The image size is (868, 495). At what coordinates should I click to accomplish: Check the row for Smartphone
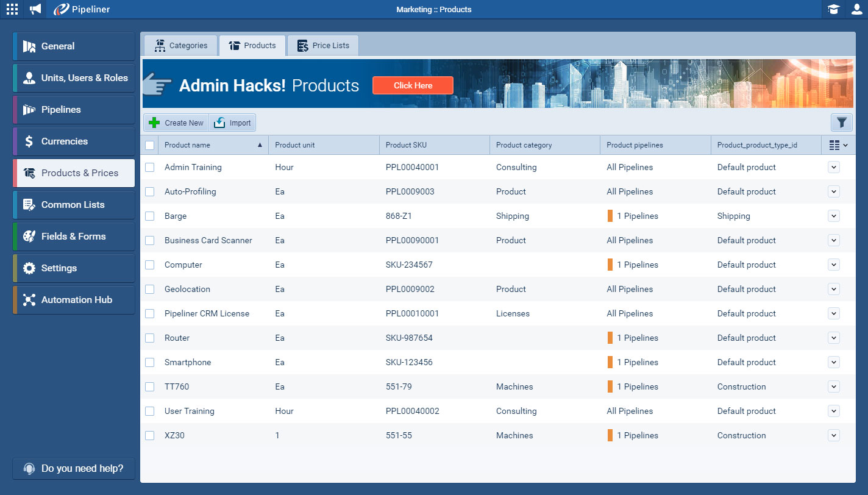[x=149, y=362]
